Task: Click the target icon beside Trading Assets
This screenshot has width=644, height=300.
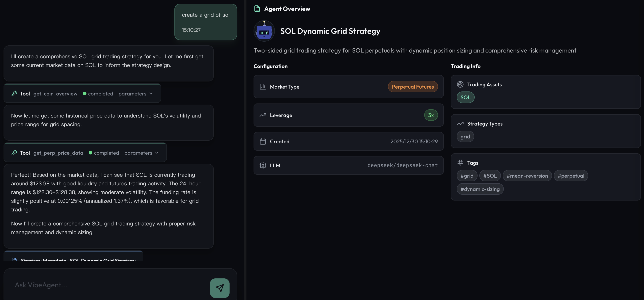Action: [460, 84]
